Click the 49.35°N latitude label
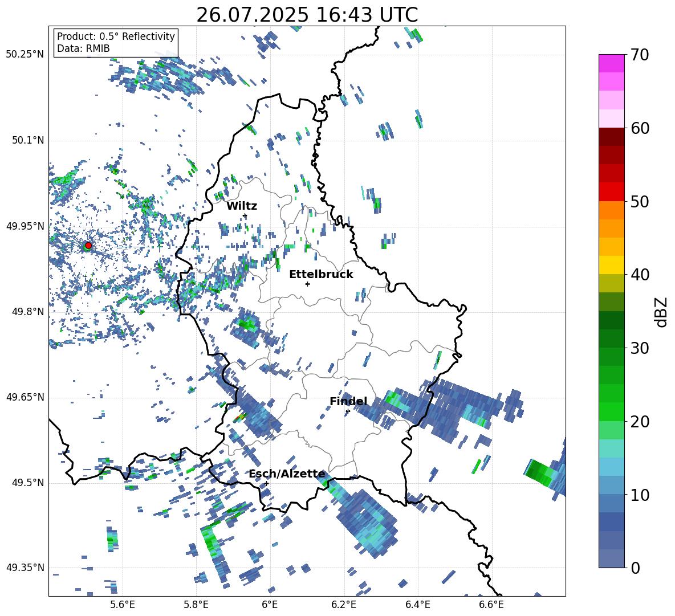This screenshot has width=675, height=616. (x=25, y=568)
